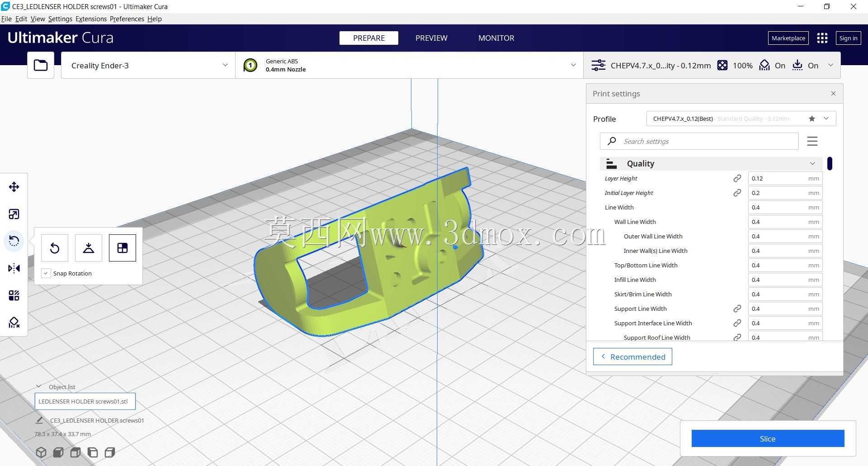Click the Lay flat rotation button

[x=89, y=248]
